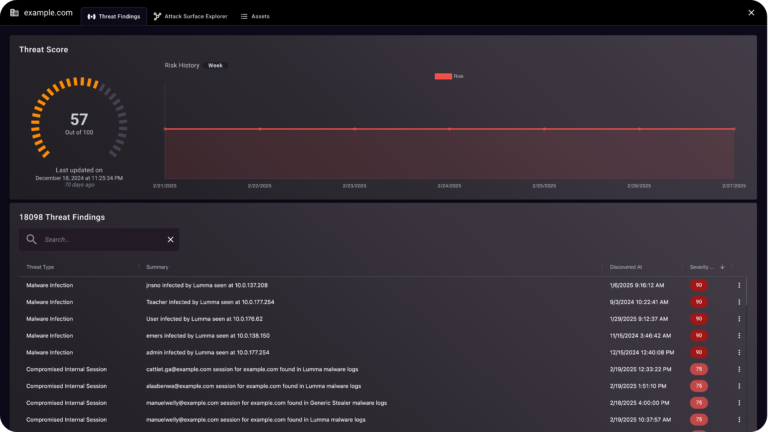Open row menu for alaabenwa session finding
768x432 pixels.
[x=739, y=386]
